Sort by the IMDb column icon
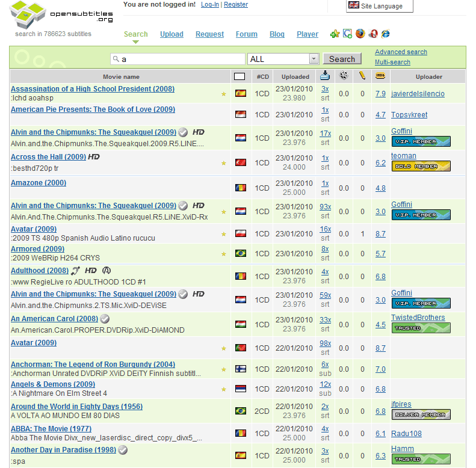Screen dimensions: 476x468 380,76
